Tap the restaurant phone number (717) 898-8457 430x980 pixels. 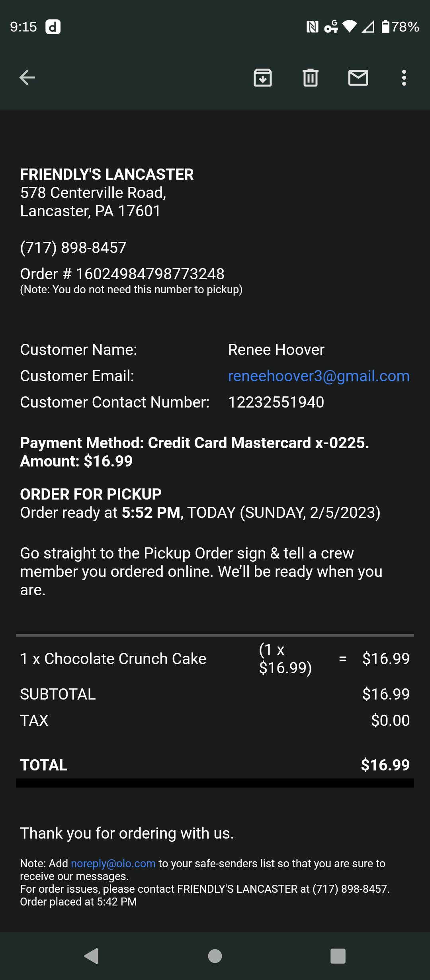pos(73,248)
